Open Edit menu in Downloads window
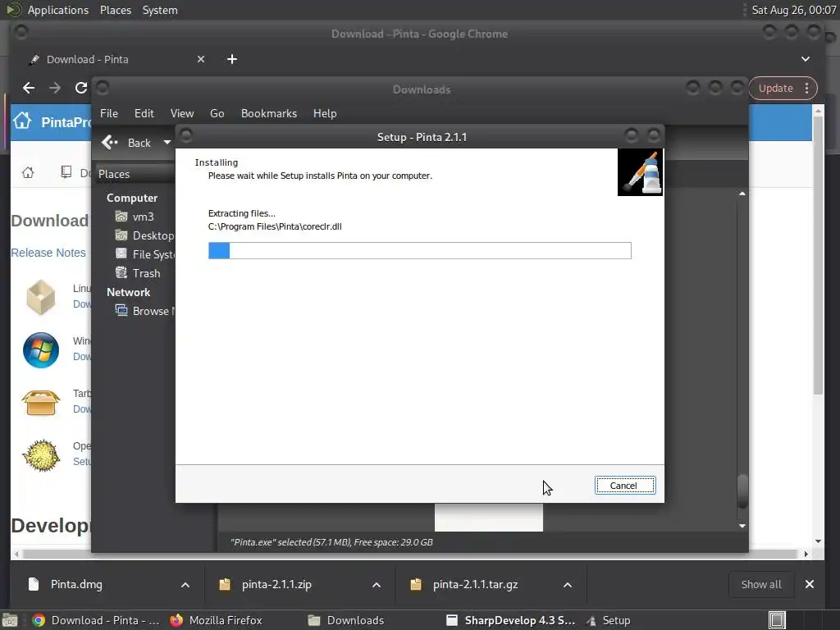The width and height of the screenshot is (840, 630). [144, 113]
